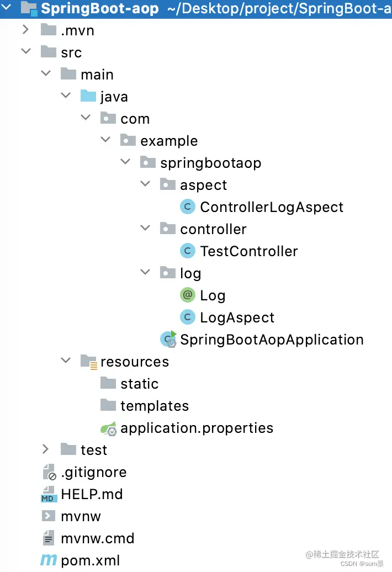Select the templates folder
392x572 pixels.
tap(154, 406)
